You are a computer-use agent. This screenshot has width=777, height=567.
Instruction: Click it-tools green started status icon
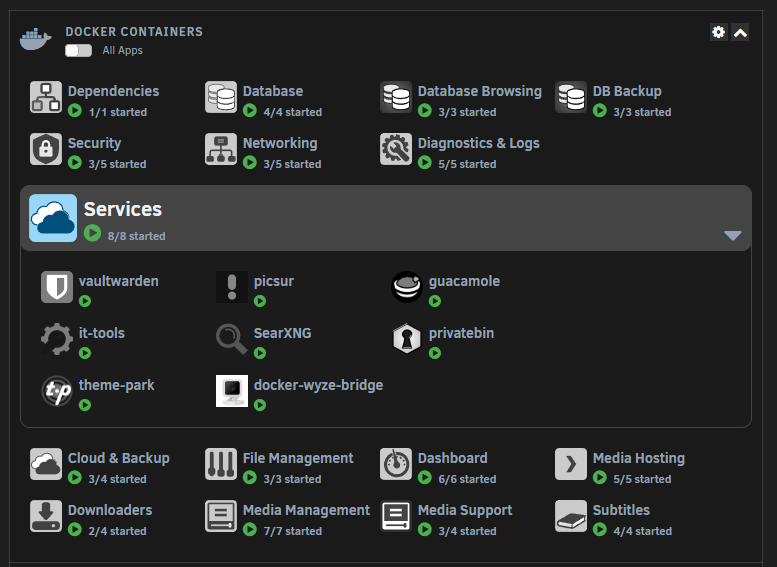pos(85,353)
